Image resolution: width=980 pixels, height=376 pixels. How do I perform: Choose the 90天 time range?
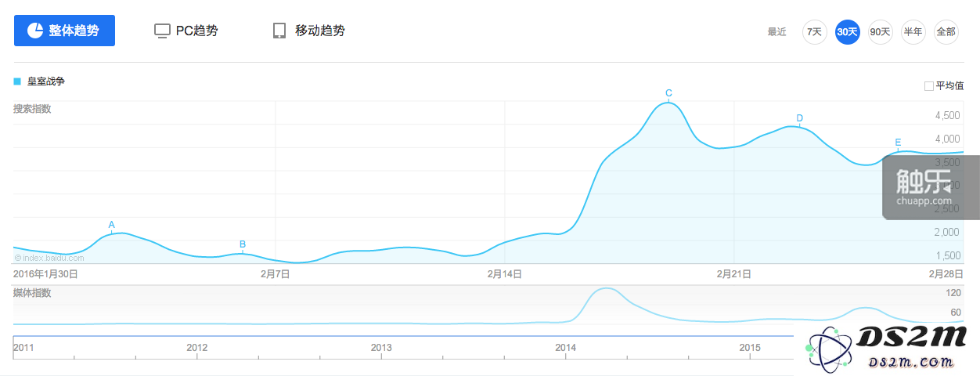pyautogui.click(x=880, y=32)
